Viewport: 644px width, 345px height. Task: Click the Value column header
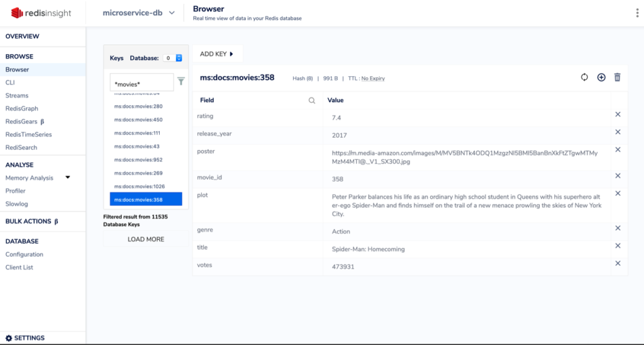point(335,100)
